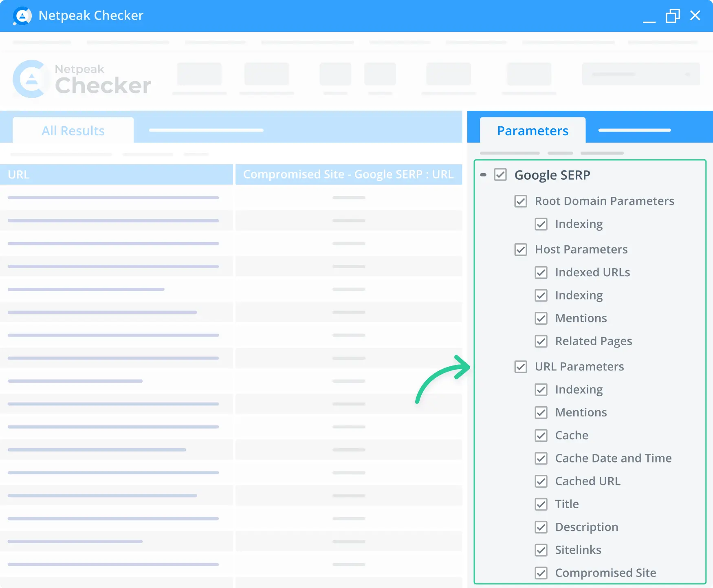Toggle the Sitelinks checkbox
713x588 pixels.
point(541,550)
